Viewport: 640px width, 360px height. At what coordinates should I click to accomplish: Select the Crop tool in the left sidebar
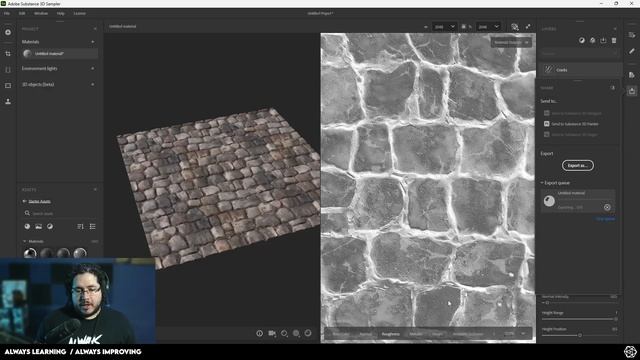point(8,53)
